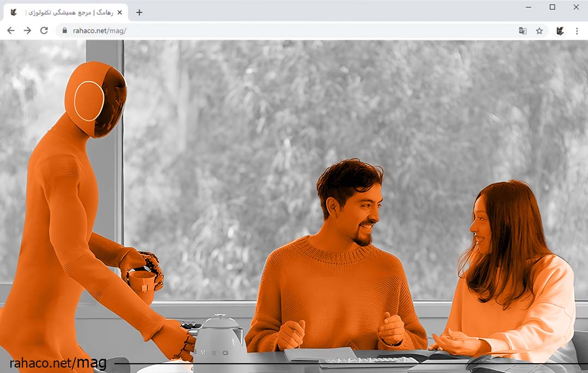Minimize the browser window
Image resolution: width=588 pixels, height=373 pixels.
(529, 7)
